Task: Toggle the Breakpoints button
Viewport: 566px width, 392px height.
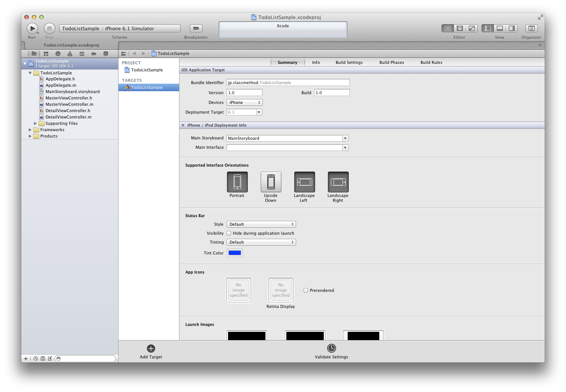Action: (x=196, y=28)
